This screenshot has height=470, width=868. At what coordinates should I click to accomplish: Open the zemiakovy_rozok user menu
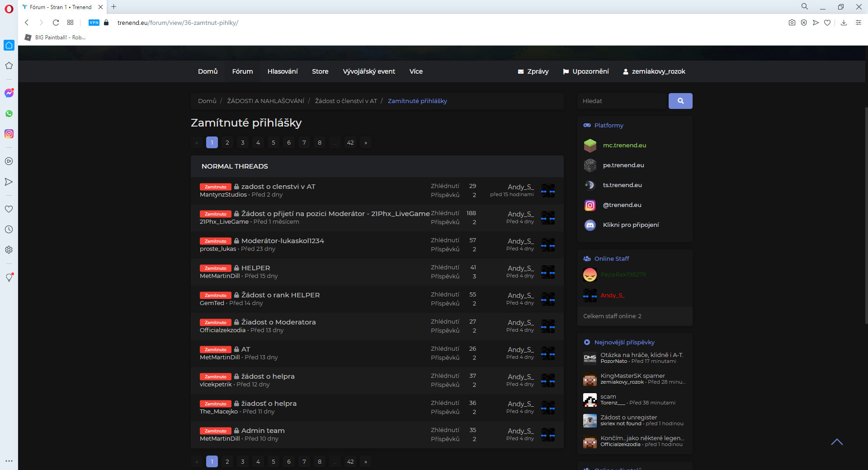pos(654,71)
